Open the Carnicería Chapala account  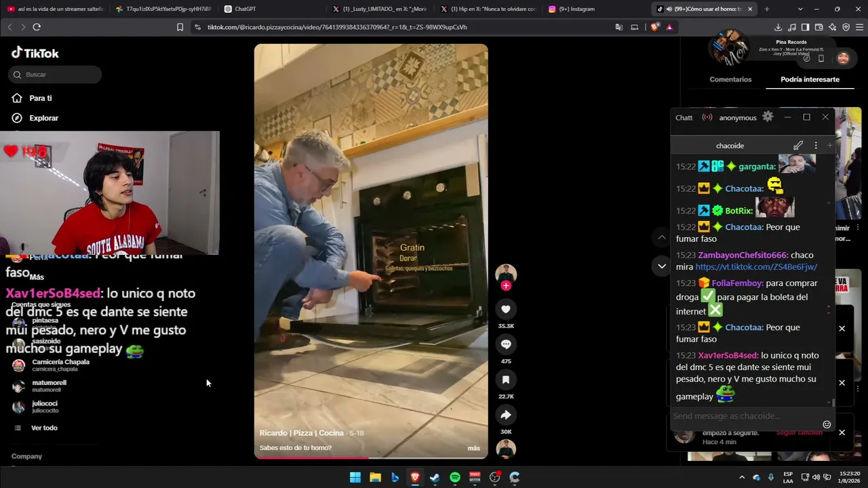[x=52, y=365]
